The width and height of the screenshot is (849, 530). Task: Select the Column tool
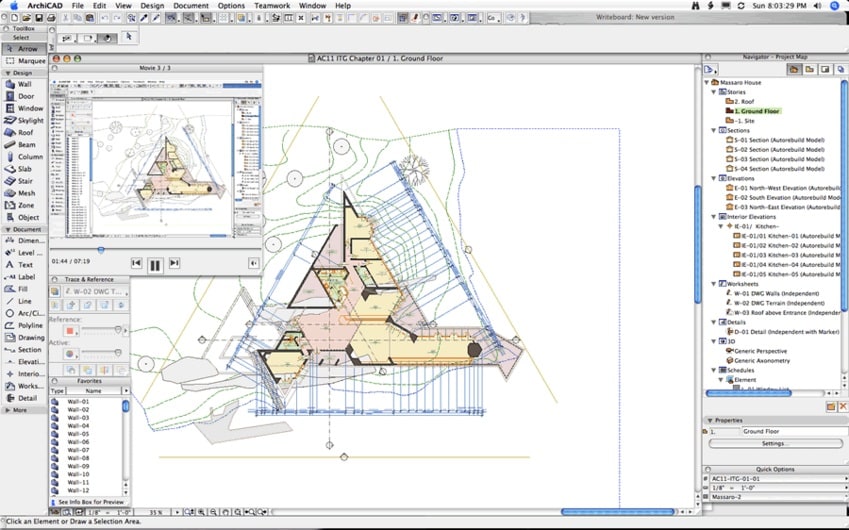pos(24,156)
